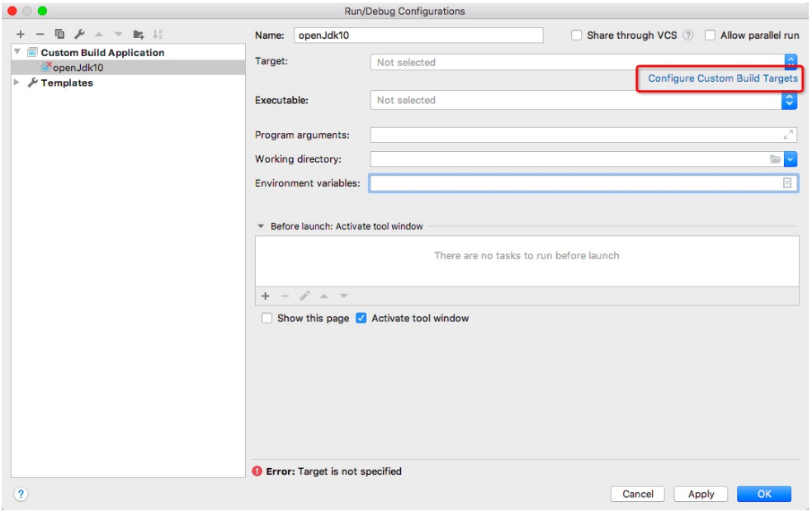Add a before launch task

[265, 296]
